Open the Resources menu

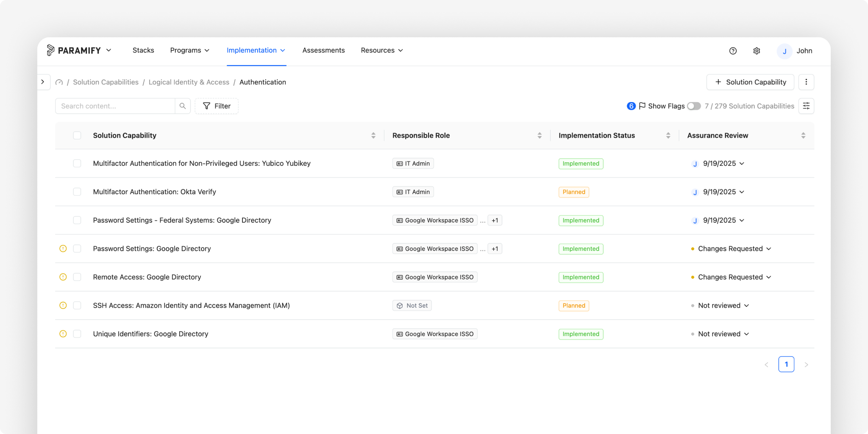tap(382, 50)
